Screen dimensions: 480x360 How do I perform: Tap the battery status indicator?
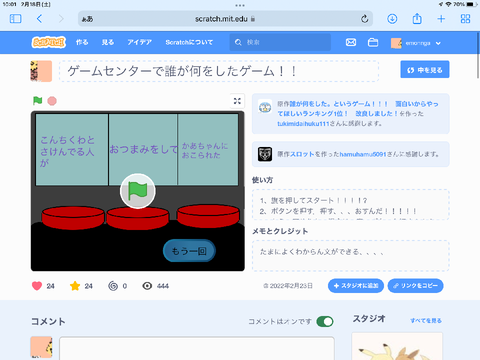(x=472, y=4)
